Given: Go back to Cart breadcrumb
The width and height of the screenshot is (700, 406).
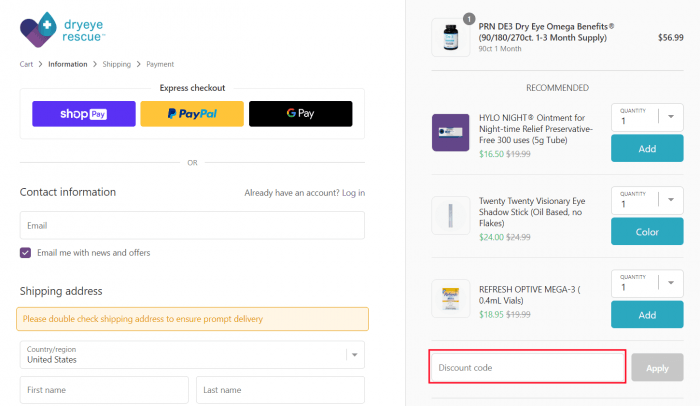Looking at the screenshot, I should (26, 64).
